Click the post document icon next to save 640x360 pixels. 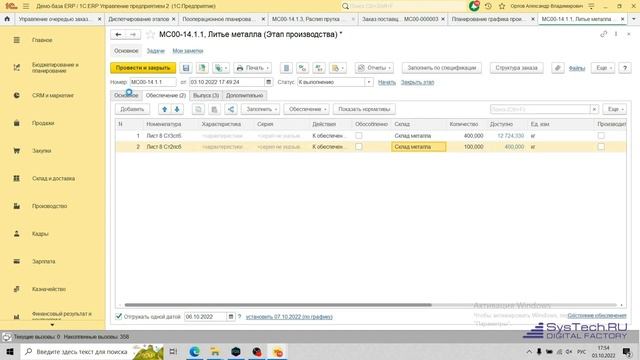point(202,68)
